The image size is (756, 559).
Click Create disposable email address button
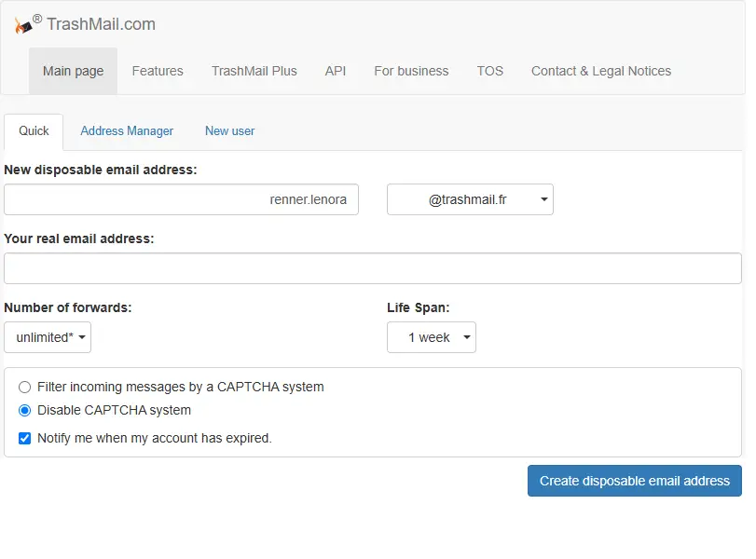pyautogui.click(x=635, y=481)
